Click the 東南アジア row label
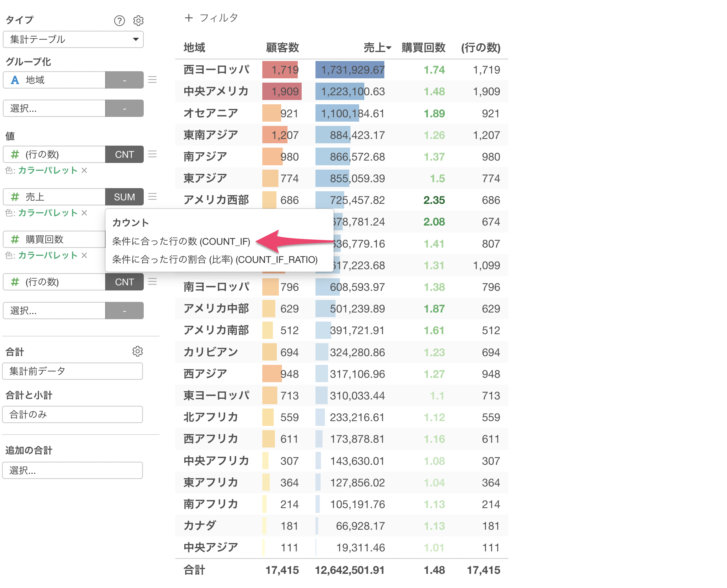 pyautogui.click(x=211, y=135)
